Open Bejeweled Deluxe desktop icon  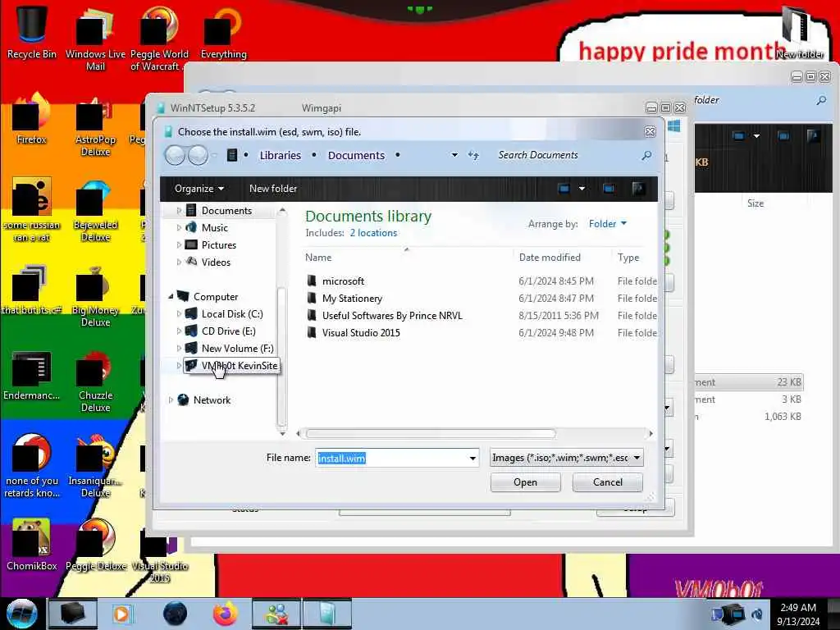coord(95,211)
